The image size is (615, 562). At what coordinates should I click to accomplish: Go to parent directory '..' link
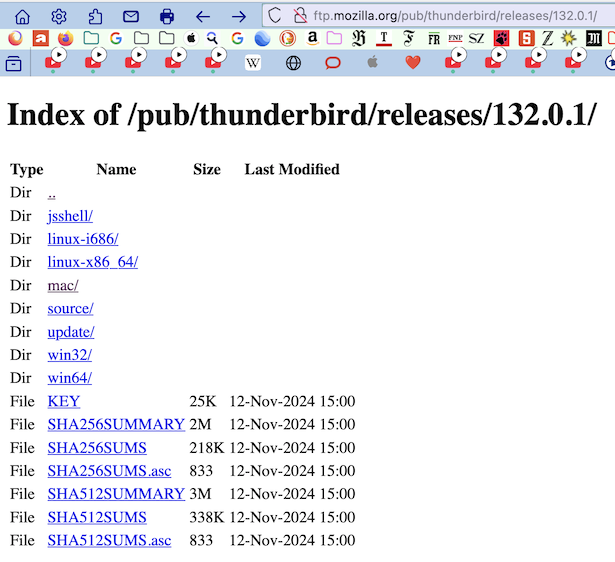51,194
